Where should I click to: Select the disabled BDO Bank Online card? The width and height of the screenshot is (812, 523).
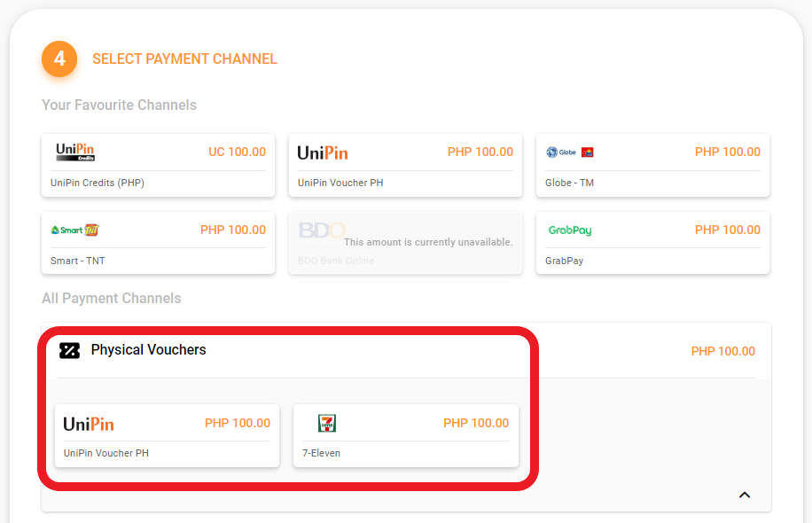pos(405,243)
